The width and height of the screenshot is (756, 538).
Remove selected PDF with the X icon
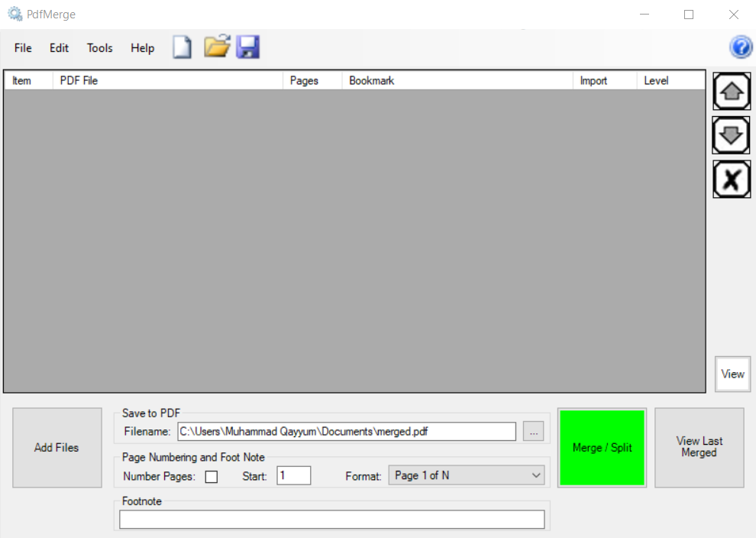[x=731, y=179]
